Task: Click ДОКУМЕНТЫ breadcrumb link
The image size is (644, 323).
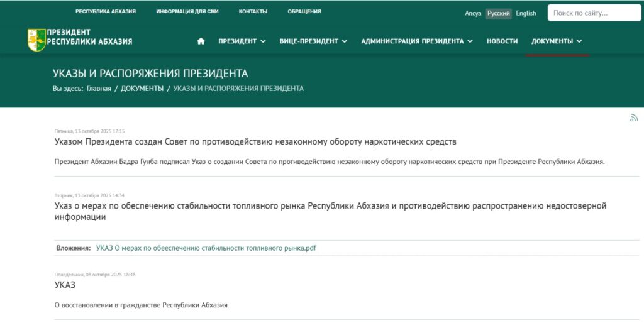Action: pyautogui.click(x=142, y=89)
